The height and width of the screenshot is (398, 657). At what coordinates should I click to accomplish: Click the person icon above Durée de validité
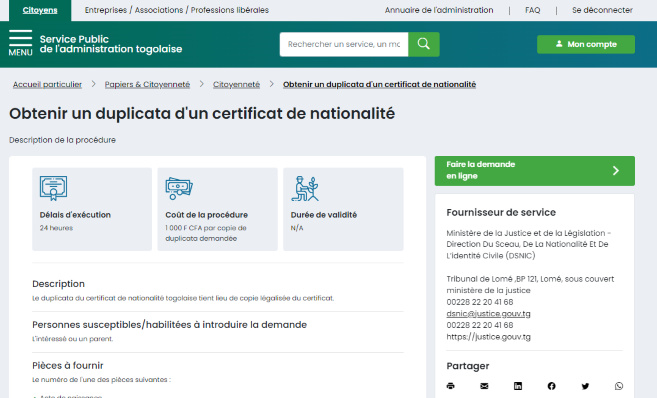click(x=305, y=189)
